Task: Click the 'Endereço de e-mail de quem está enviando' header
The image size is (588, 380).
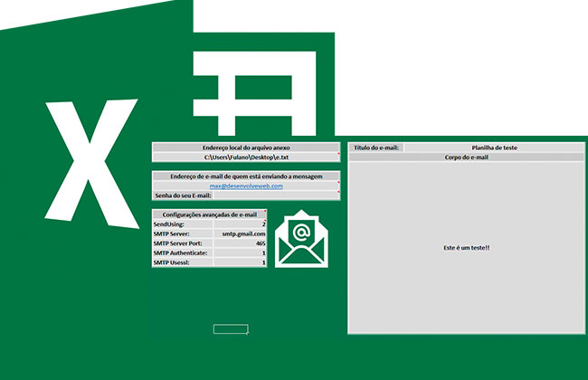Action: [x=246, y=176]
